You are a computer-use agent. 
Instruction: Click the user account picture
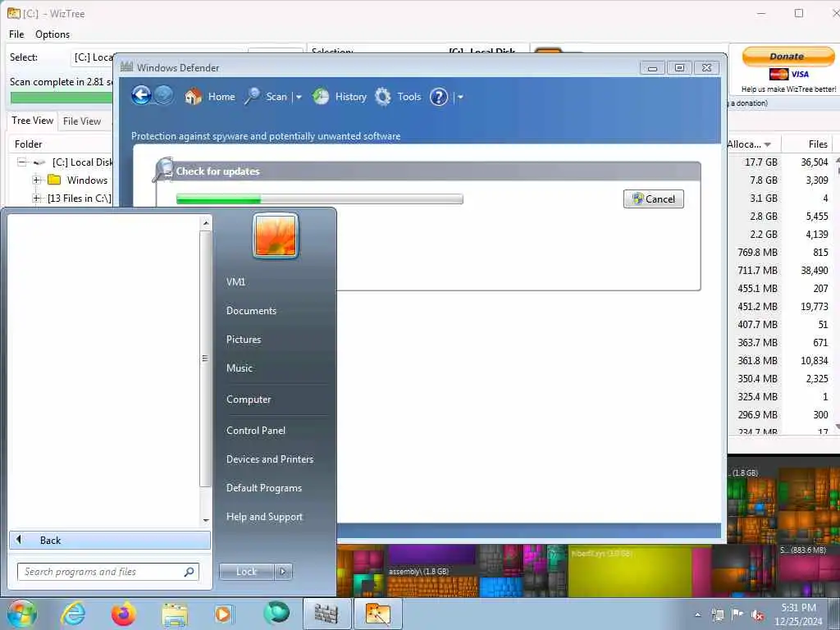[x=276, y=235]
